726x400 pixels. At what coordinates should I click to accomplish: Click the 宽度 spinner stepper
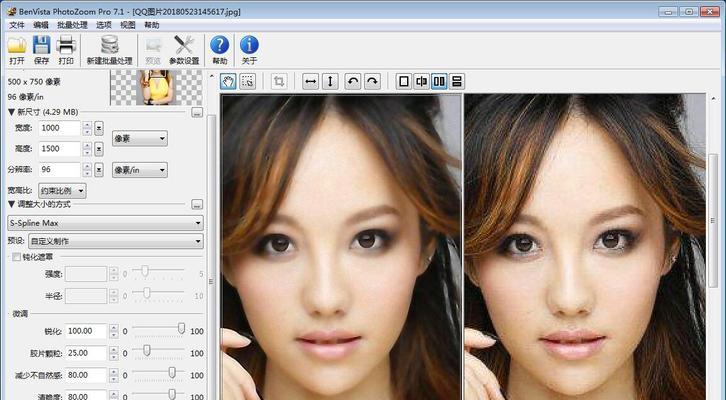click(87, 128)
